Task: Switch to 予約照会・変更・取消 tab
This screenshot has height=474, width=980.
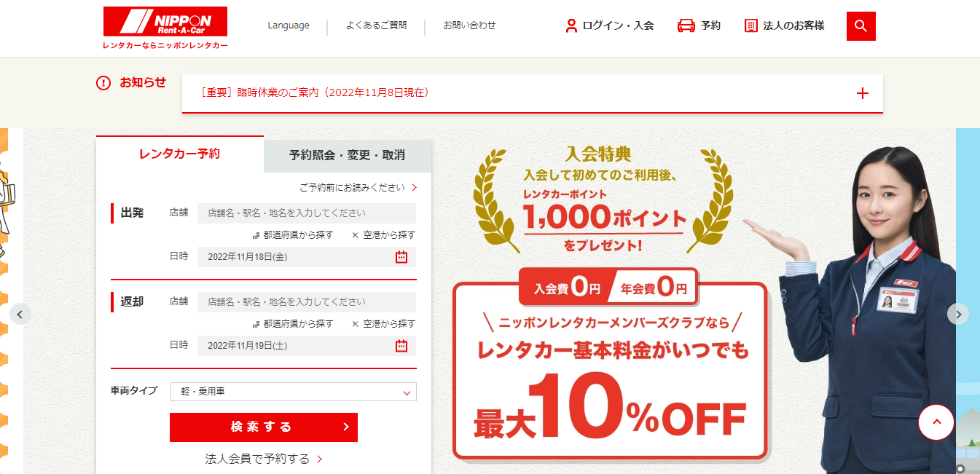Action: tap(347, 155)
